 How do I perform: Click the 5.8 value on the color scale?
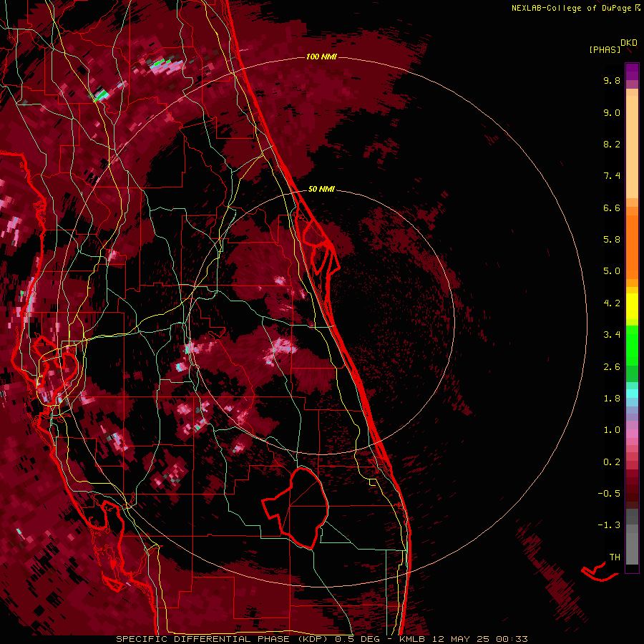(x=612, y=240)
